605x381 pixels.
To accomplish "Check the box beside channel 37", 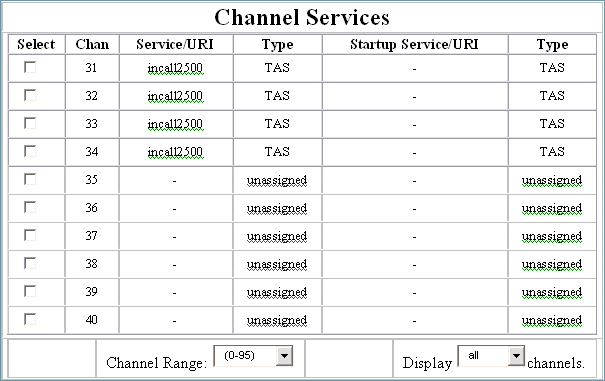I will tap(30, 235).
